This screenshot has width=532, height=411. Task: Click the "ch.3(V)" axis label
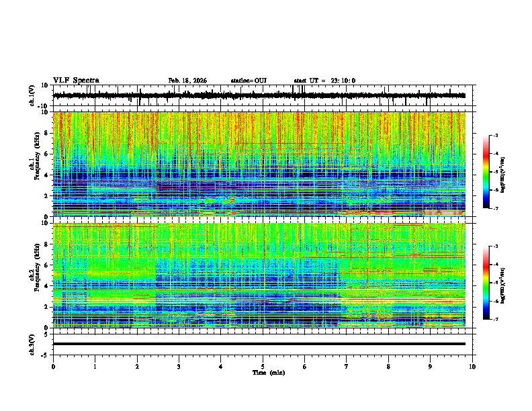coord(32,345)
